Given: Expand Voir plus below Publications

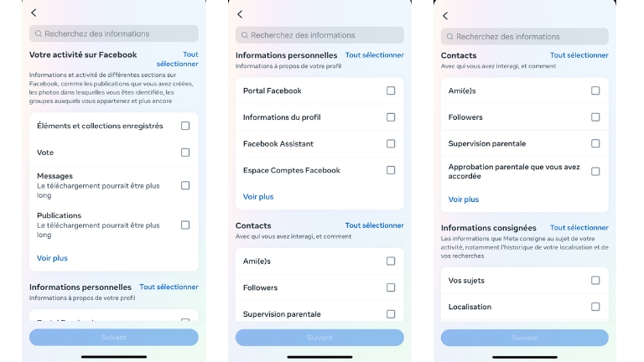Looking at the screenshot, I should click(x=52, y=258).
